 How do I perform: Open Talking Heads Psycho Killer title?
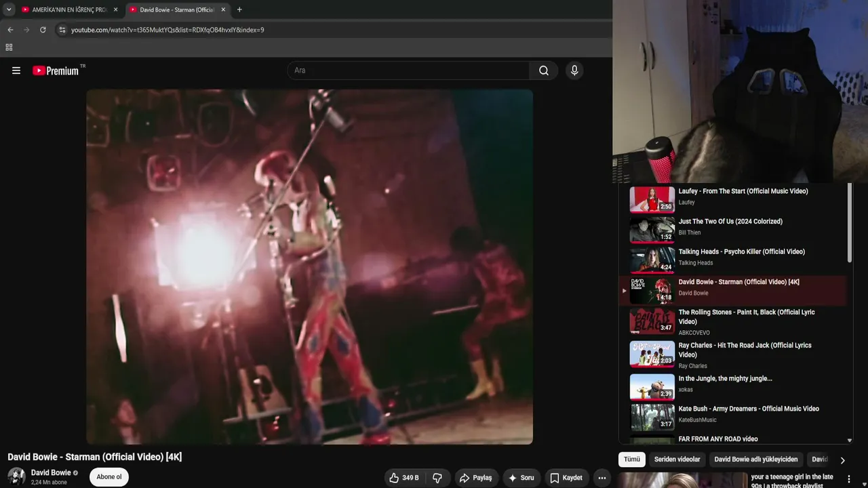click(742, 251)
